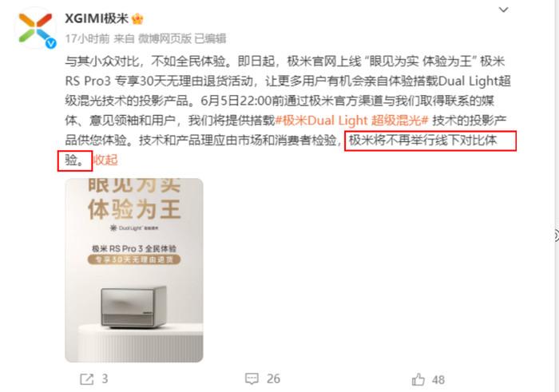The image size is (559, 392).
Task: Collapse post text via 收起 link
Action: [105, 160]
